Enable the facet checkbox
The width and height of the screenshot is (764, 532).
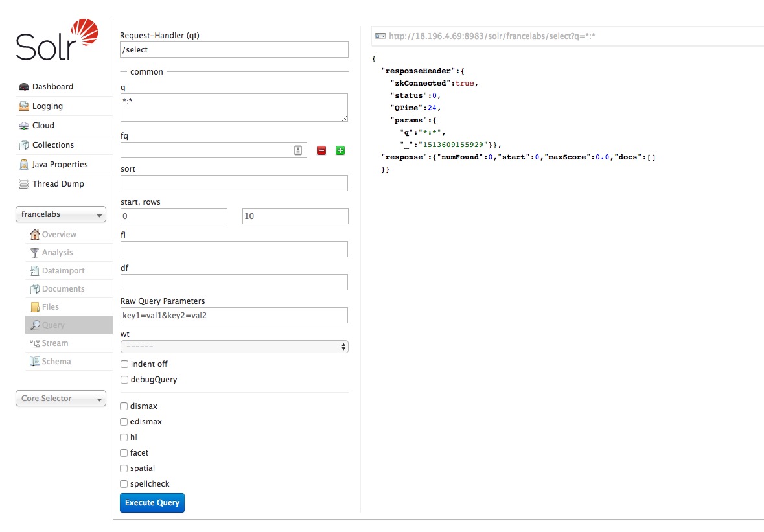(x=124, y=453)
